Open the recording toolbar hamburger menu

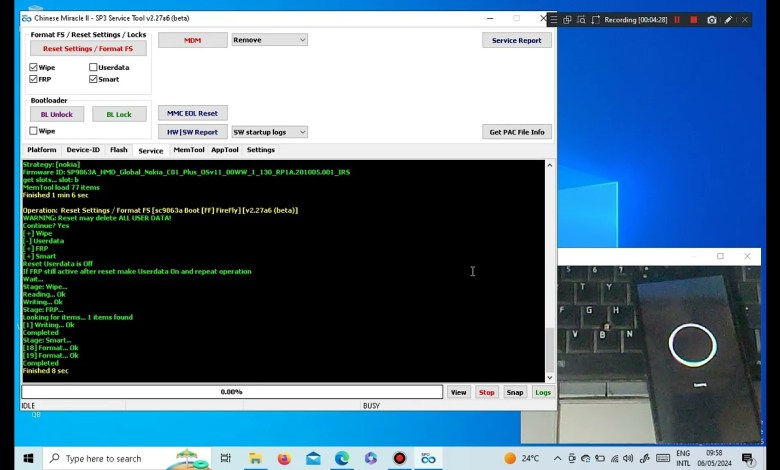[554, 20]
